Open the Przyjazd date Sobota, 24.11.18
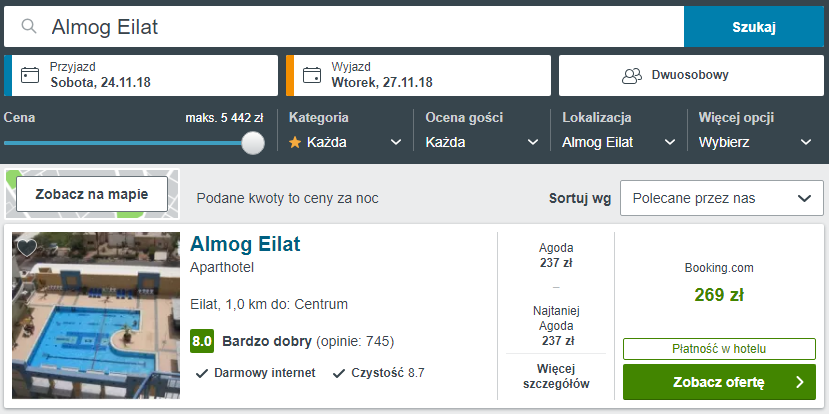 141,76
